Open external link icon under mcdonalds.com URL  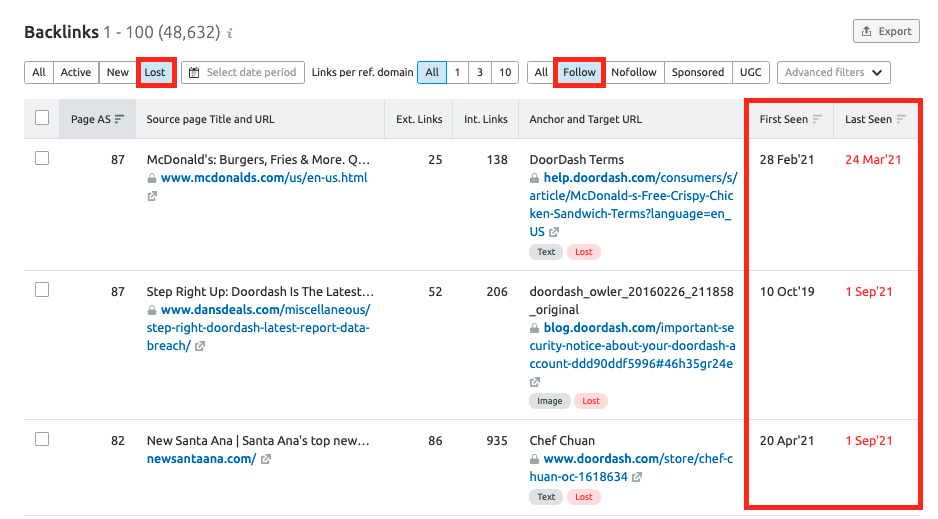(x=152, y=196)
